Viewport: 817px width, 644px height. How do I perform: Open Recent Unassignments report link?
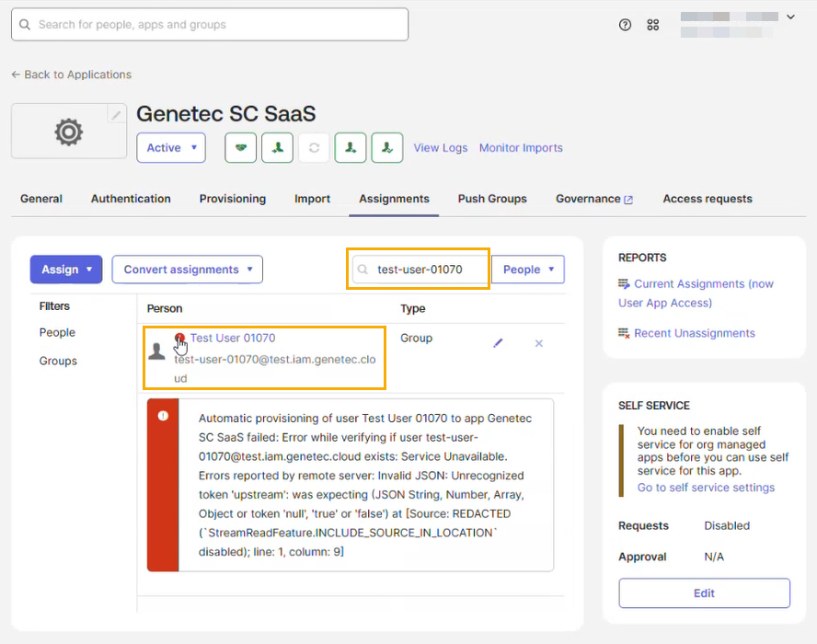pyautogui.click(x=695, y=333)
